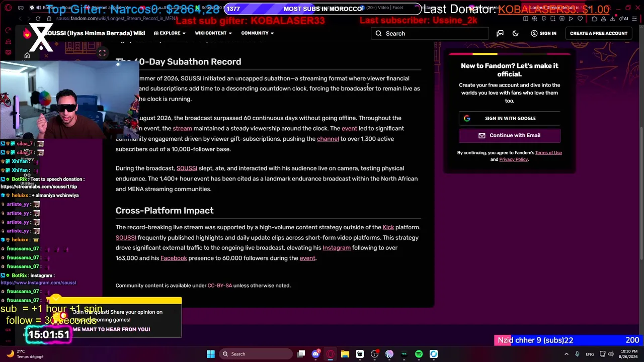Screen dimensions: 644x362
Task: Open the SOUSSI Wiki title link
Action: tap(94, 33)
